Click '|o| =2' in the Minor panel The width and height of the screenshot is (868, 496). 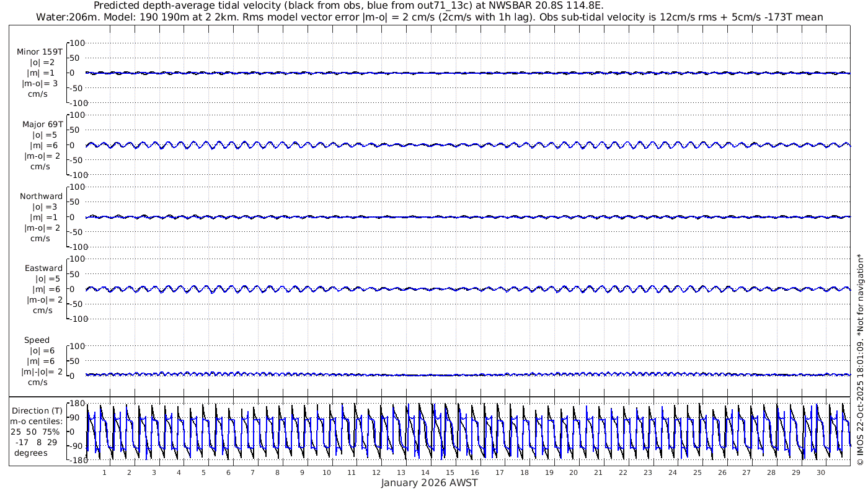43,62
